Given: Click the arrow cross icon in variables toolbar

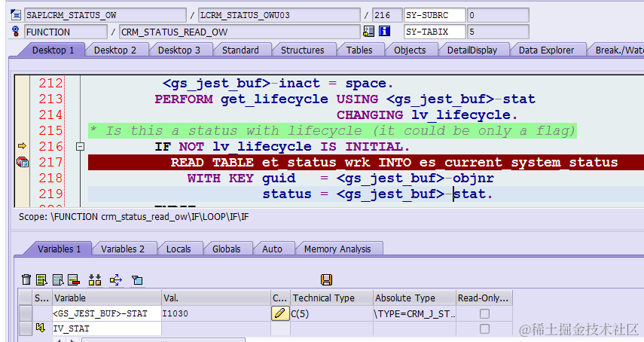Looking at the screenshot, I should click(x=116, y=279).
